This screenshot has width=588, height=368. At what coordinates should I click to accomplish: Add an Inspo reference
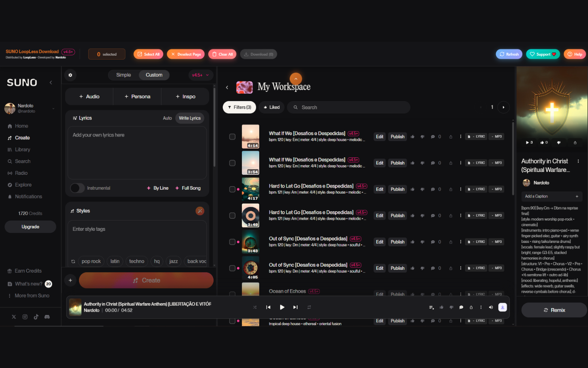click(186, 97)
